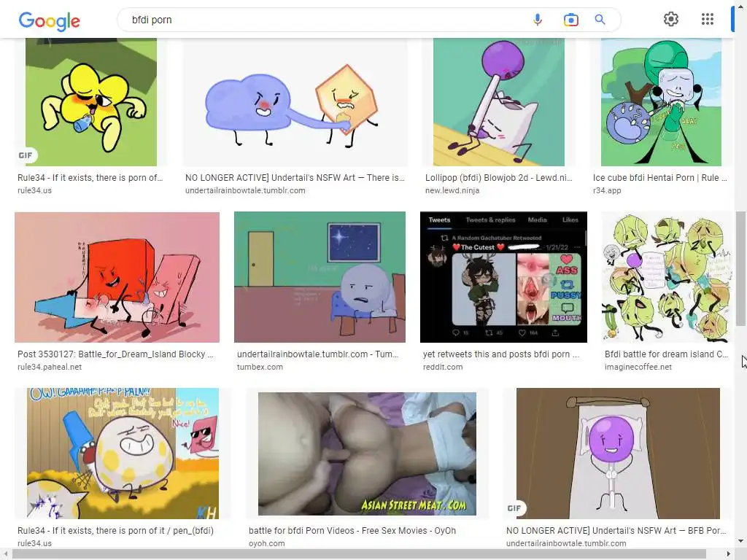This screenshot has height=560, width=747.
Task: Open the reddit.com source link
Action: [443, 367]
